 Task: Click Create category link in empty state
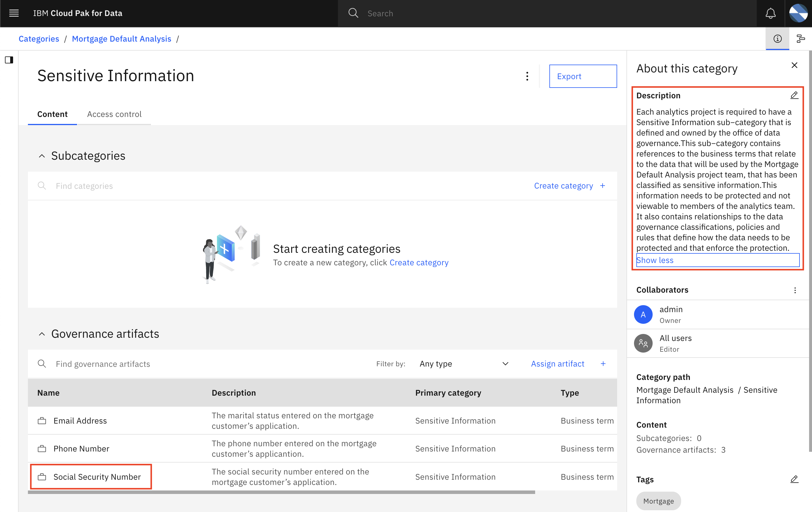pyautogui.click(x=419, y=262)
